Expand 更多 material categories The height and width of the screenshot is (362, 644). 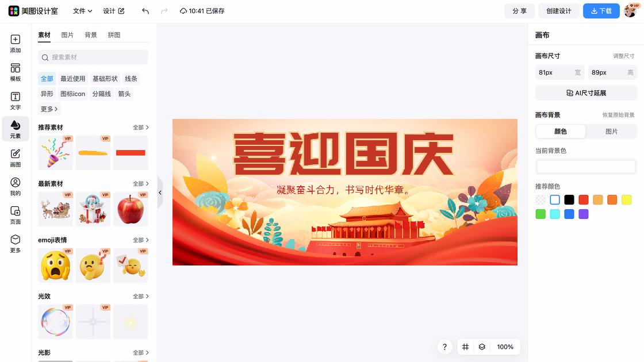coord(49,109)
